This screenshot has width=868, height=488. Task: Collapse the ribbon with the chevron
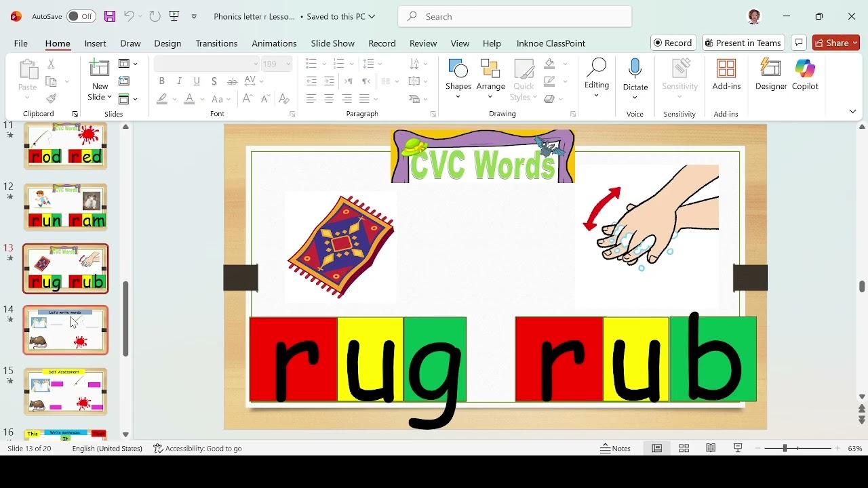(853, 112)
